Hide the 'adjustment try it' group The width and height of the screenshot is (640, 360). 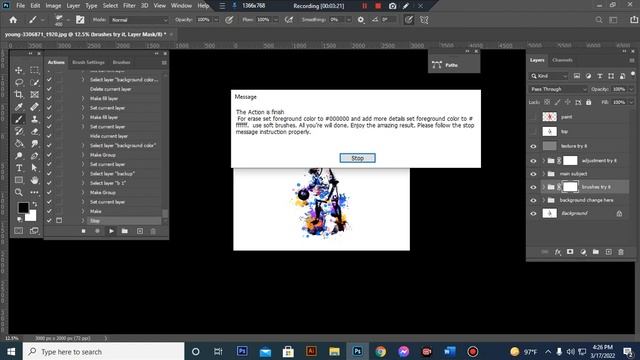coord(533,161)
